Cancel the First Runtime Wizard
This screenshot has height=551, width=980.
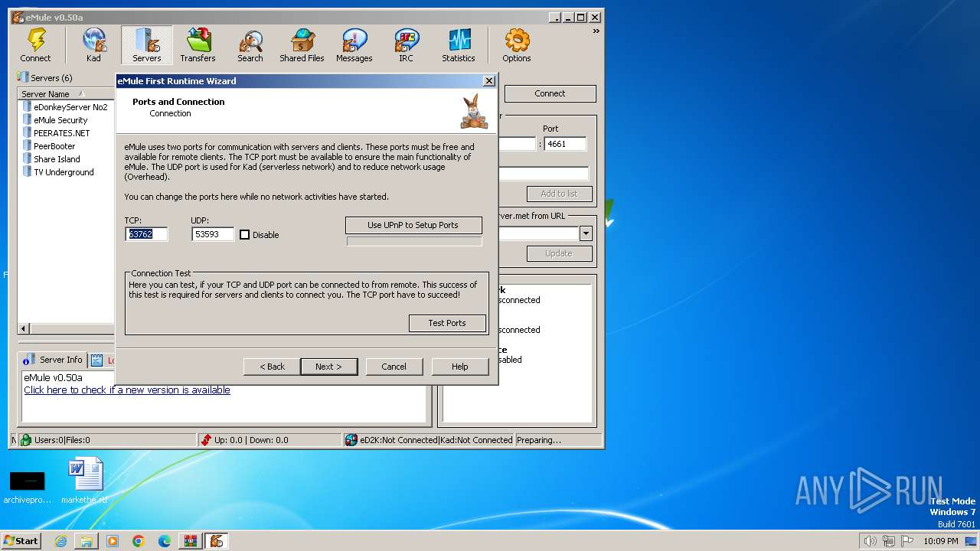coord(394,367)
